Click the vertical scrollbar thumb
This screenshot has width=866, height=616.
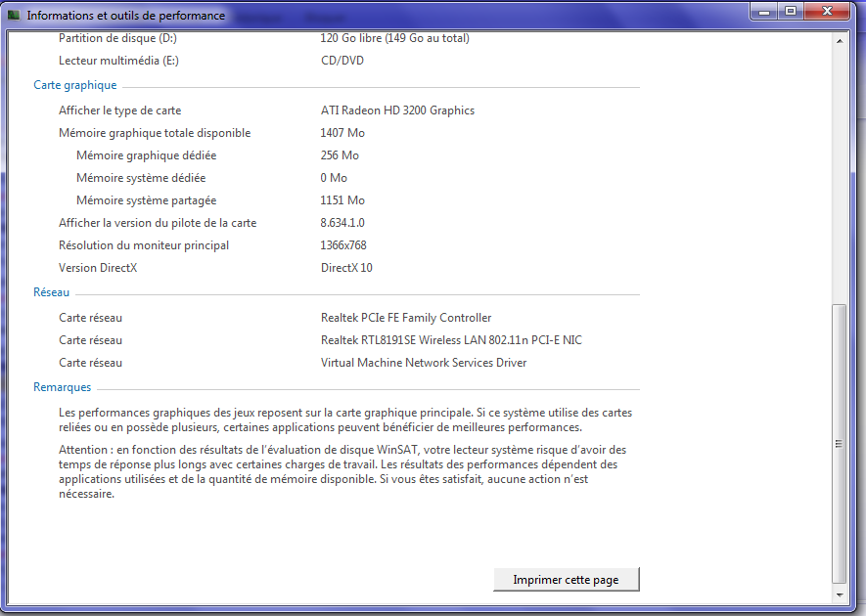840,443
